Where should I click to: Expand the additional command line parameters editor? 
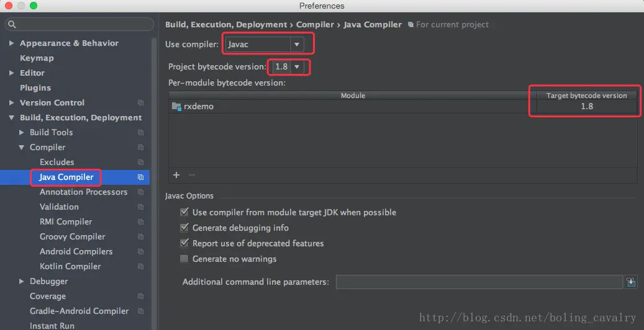point(631,282)
